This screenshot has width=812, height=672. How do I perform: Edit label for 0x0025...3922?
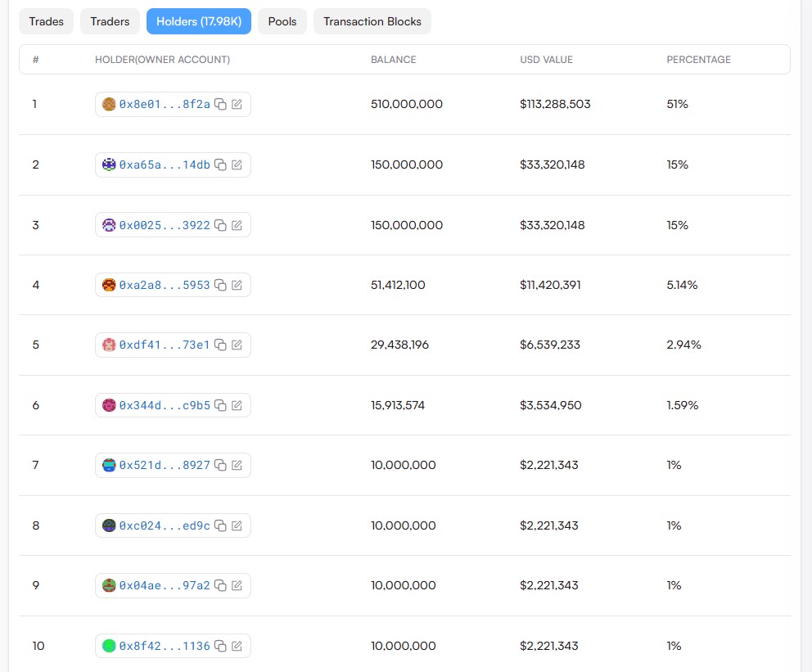click(x=237, y=225)
